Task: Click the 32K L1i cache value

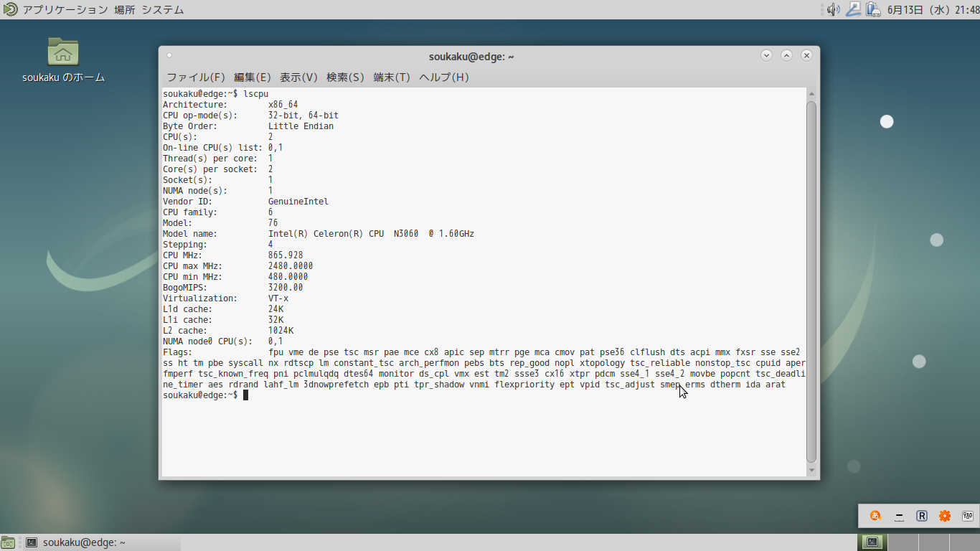Action: click(x=275, y=320)
